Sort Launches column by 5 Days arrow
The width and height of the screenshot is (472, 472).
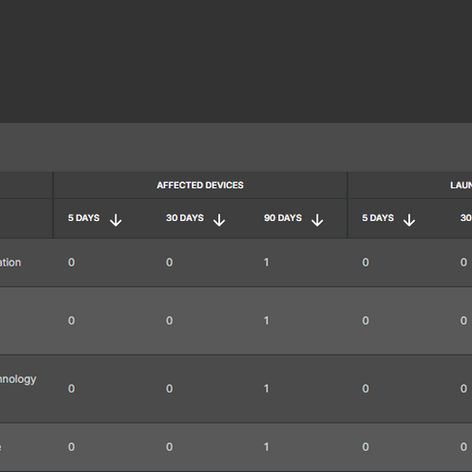(409, 220)
